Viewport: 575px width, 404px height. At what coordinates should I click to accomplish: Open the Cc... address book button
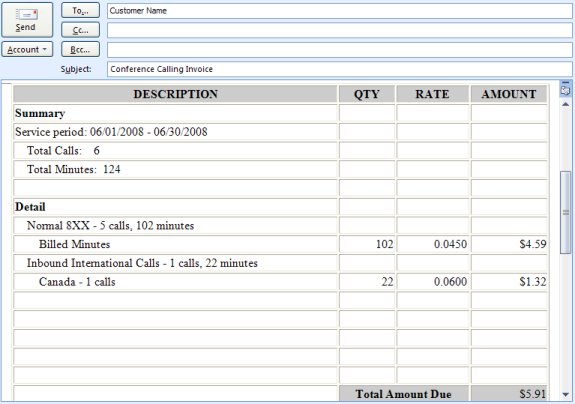(x=80, y=30)
